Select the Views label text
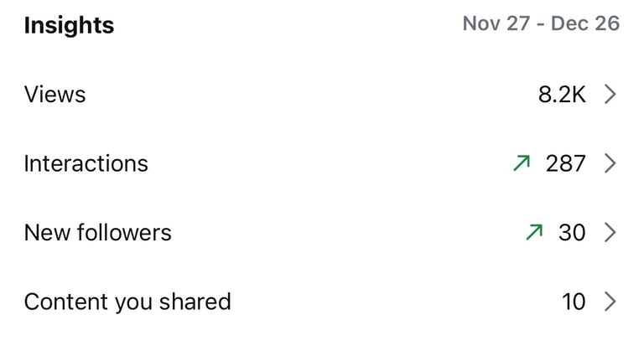The image size is (644, 351). [x=55, y=95]
